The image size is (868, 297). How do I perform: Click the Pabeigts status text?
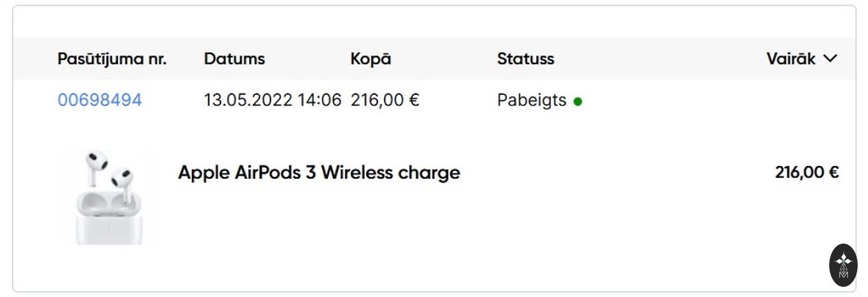[x=531, y=100]
